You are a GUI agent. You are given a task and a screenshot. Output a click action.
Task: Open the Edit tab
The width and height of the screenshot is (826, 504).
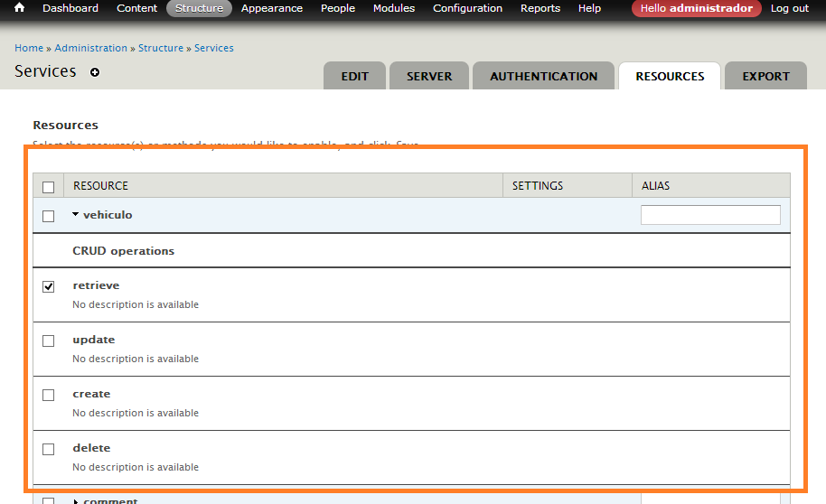(x=354, y=77)
